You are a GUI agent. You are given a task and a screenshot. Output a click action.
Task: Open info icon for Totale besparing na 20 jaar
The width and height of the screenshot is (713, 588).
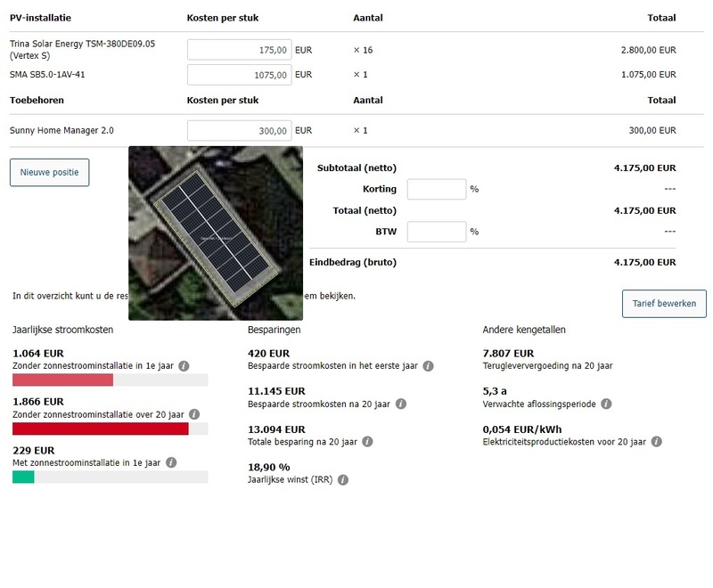[x=367, y=441]
